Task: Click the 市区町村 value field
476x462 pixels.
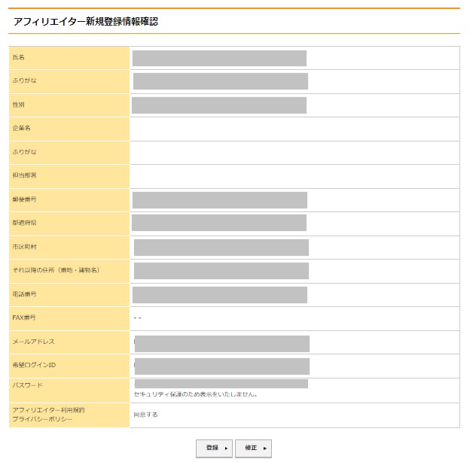Action: point(221,248)
